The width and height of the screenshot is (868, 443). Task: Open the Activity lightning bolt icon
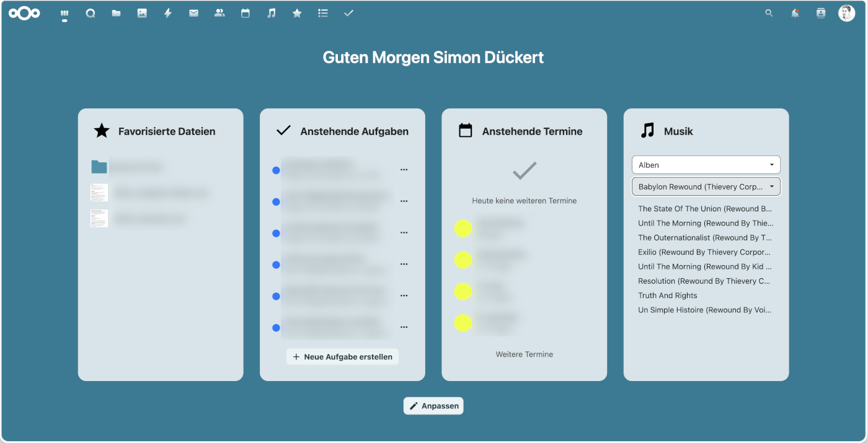pos(168,13)
